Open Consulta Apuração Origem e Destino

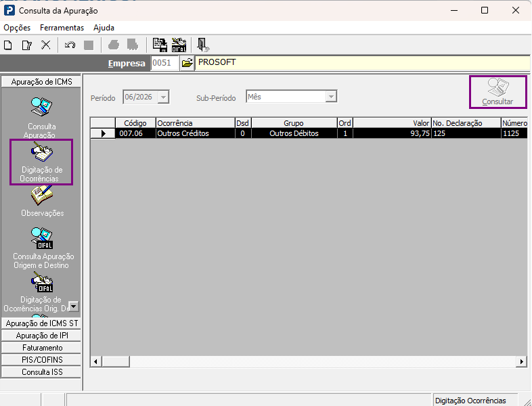(x=43, y=248)
